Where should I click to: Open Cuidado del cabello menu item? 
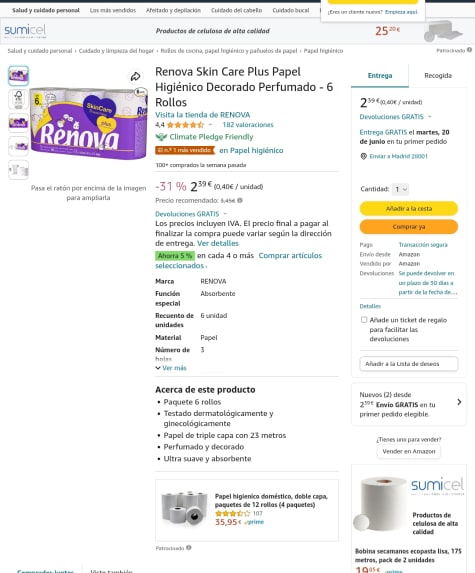coord(236,10)
